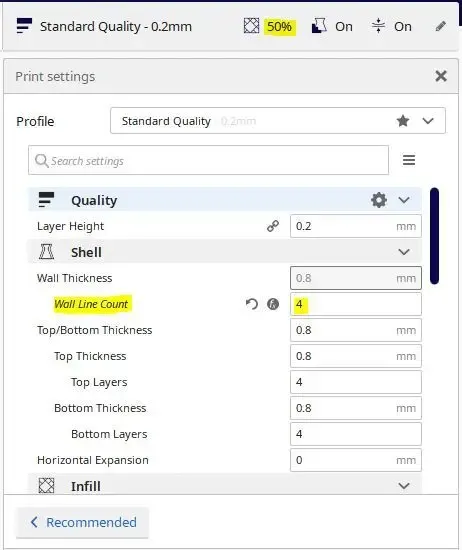Viewport: 462px width, 550px height.
Task: Click the support icon showing On
Action: tap(319, 26)
